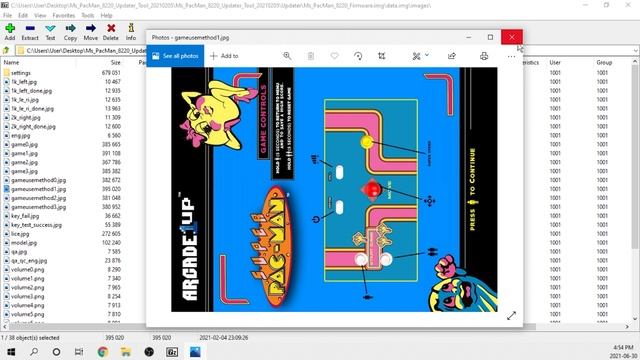Select file qa_qc_eng.jpg
Screen dimensions: 640x360
tap(29, 260)
